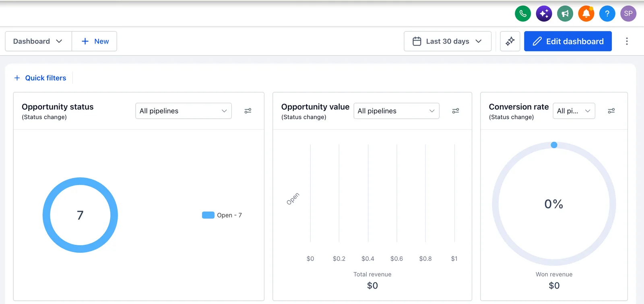Click the Opportunity status heading
The width and height of the screenshot is (644, 304).
click(x=58, y=107)
